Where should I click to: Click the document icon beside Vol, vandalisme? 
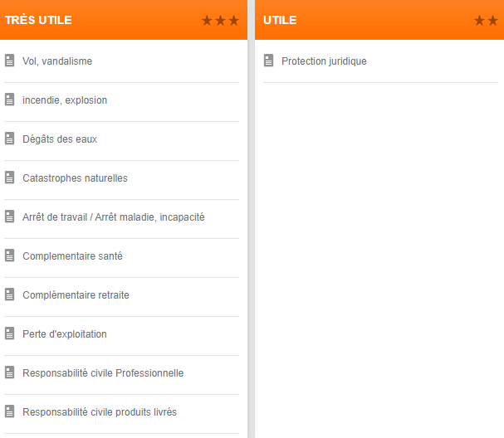coord(9,61)
